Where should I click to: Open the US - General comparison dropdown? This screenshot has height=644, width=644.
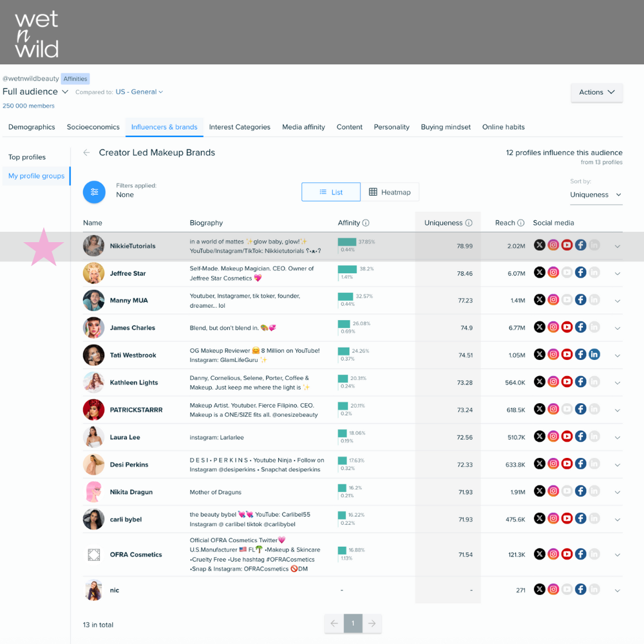point(139,92)
